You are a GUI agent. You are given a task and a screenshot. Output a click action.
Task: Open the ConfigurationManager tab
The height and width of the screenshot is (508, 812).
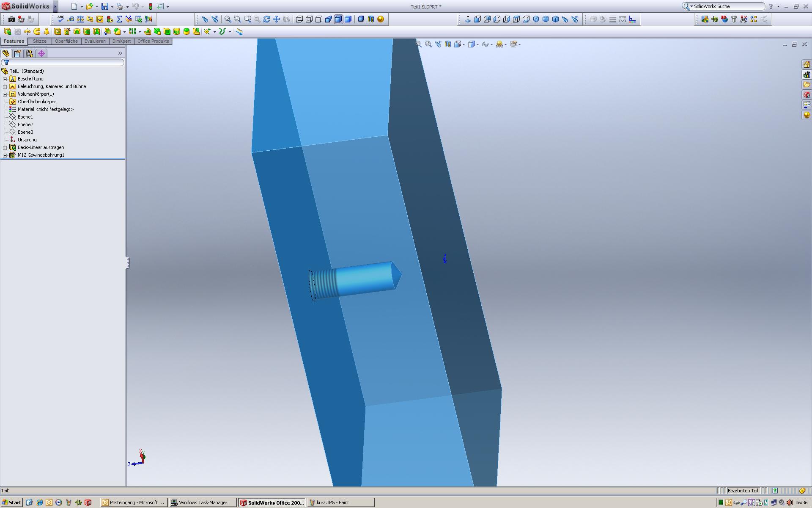pos(29,53)
